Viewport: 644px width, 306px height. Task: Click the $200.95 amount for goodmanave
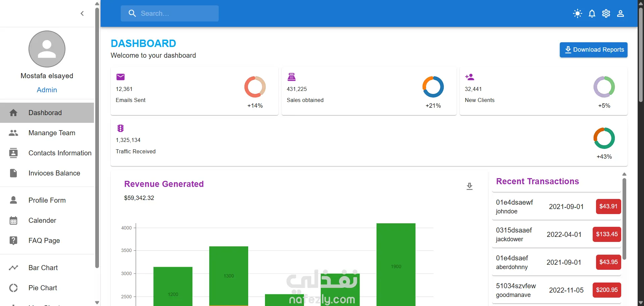click(607, 290)
